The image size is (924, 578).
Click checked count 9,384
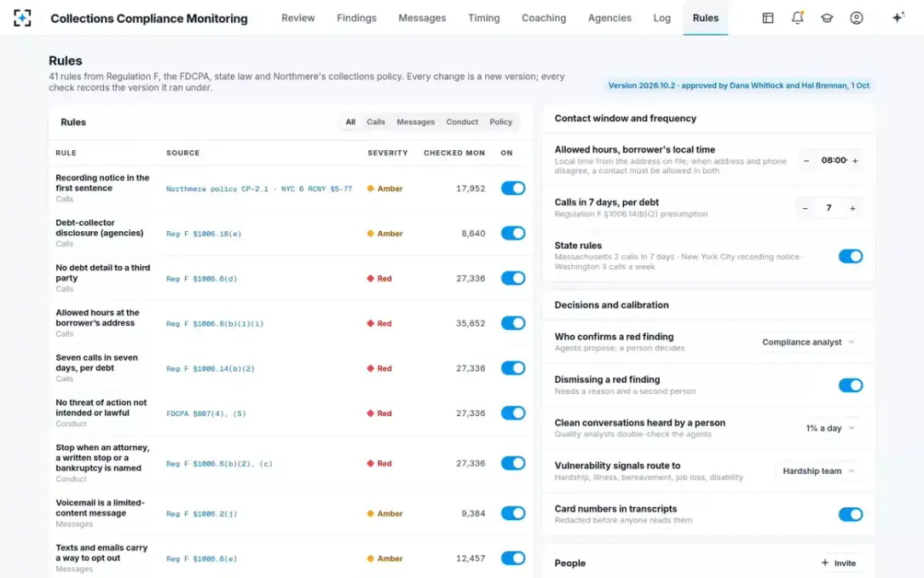point(474,513)
